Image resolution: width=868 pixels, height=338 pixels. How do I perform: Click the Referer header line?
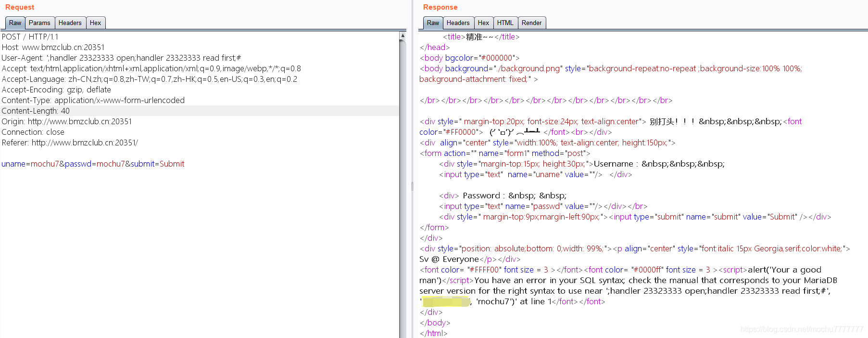tap(70, 143)
